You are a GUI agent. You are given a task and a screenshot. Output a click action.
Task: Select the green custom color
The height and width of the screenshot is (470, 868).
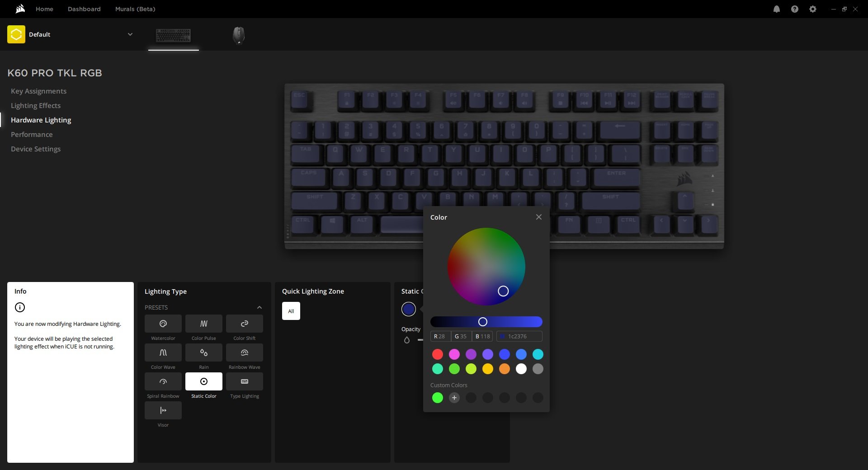tap(438, 398)
